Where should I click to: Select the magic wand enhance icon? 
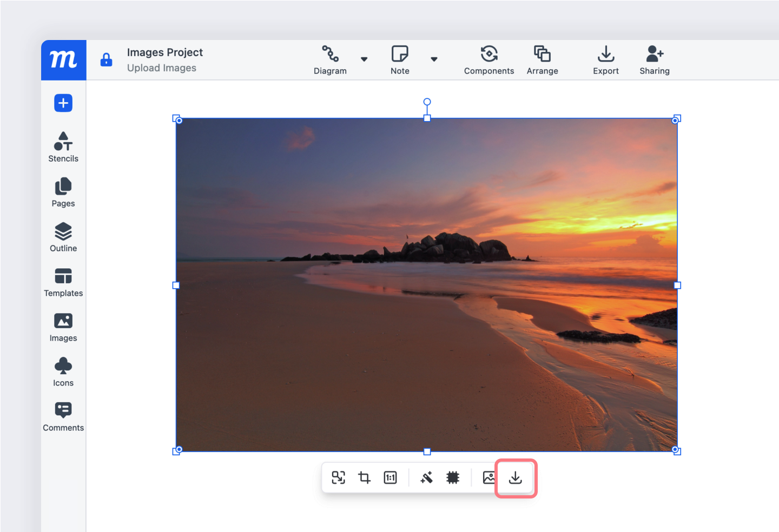[x=426, y=477]
